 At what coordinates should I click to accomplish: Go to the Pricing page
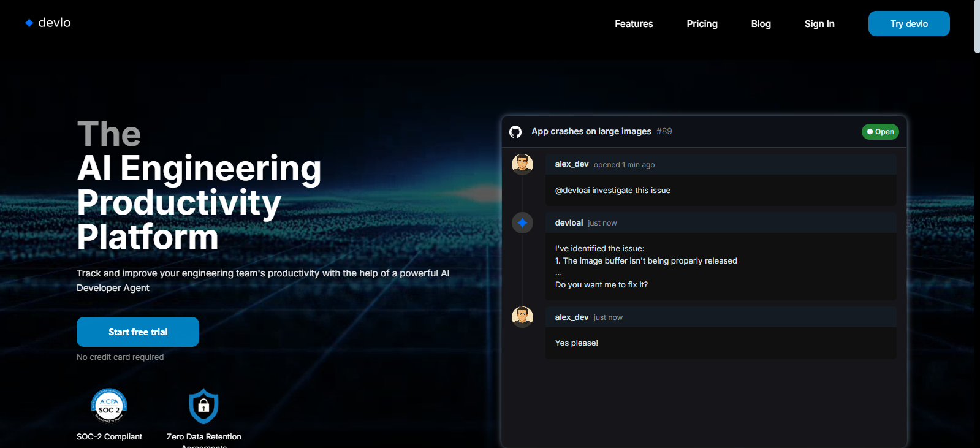click(x=702, y=24)
